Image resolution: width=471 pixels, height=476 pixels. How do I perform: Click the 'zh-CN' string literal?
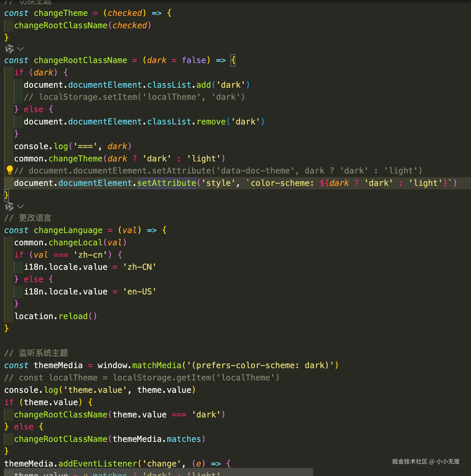pos(139,267)
